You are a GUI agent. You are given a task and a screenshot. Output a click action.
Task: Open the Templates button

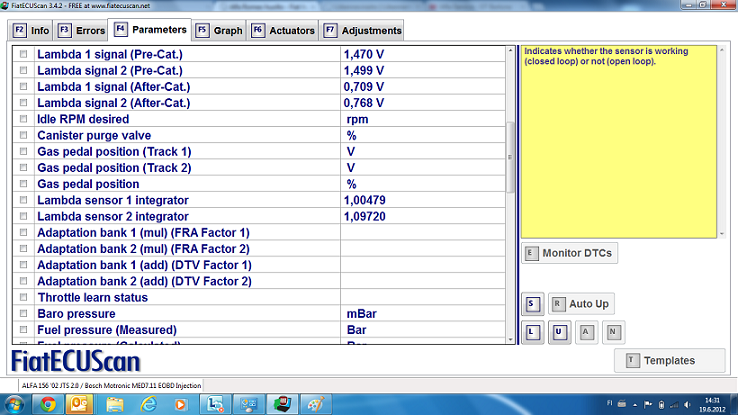point(669,360)
